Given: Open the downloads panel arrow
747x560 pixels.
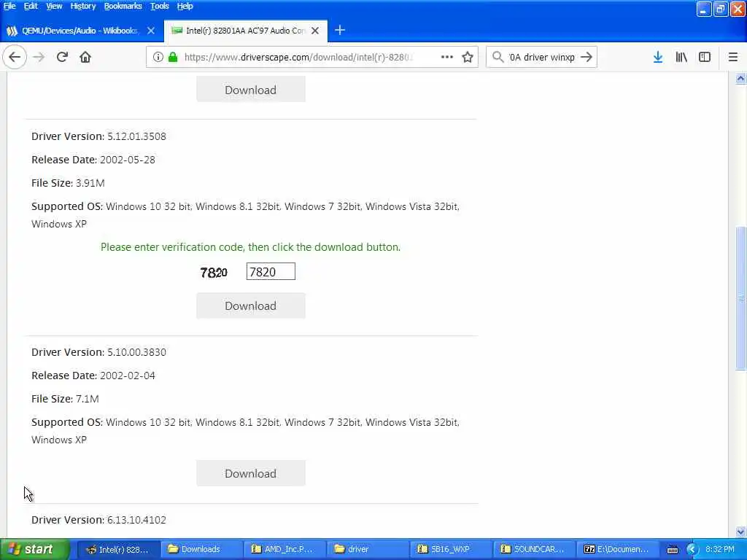Looking at the screenshot, I should [x=658, y=57].
